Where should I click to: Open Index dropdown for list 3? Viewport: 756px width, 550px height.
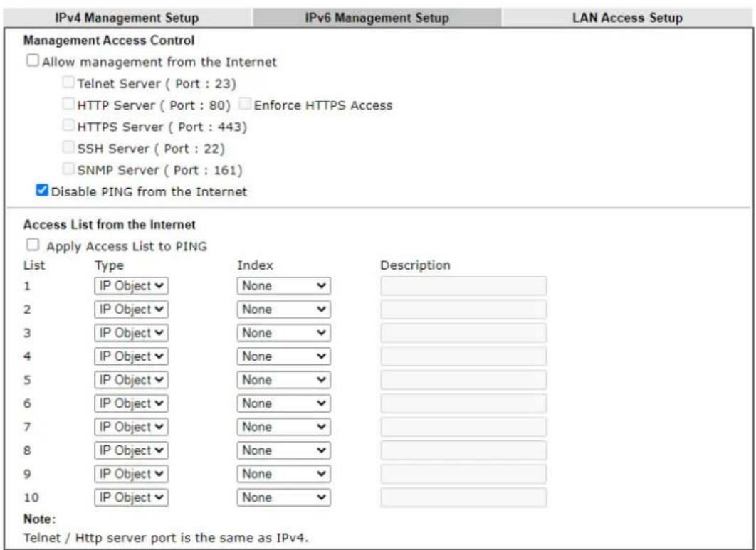click(283, 333)
